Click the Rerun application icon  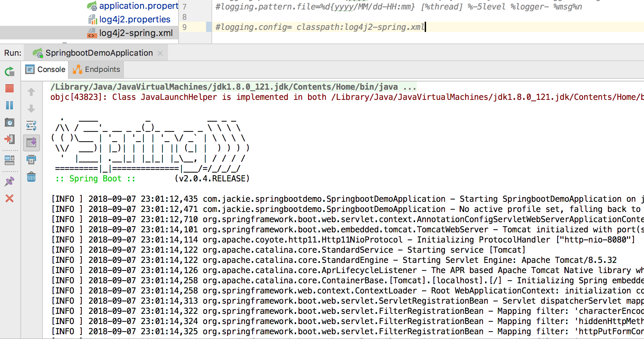pyautogui.click(x=10, y=71)
